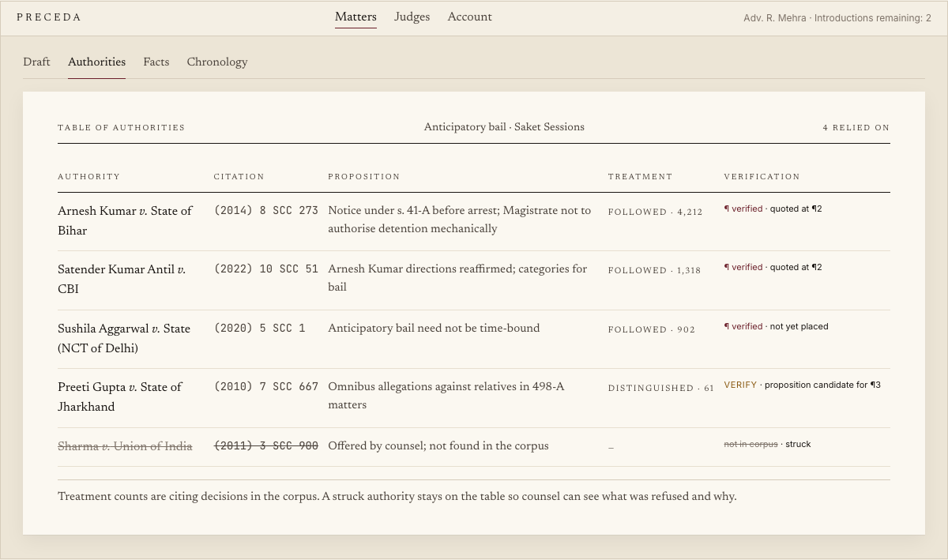The height and width of the screenshot is (560, 948).
Task: Click the 'DISTINGUISHED · 61' treatment count
Action: 661,388
